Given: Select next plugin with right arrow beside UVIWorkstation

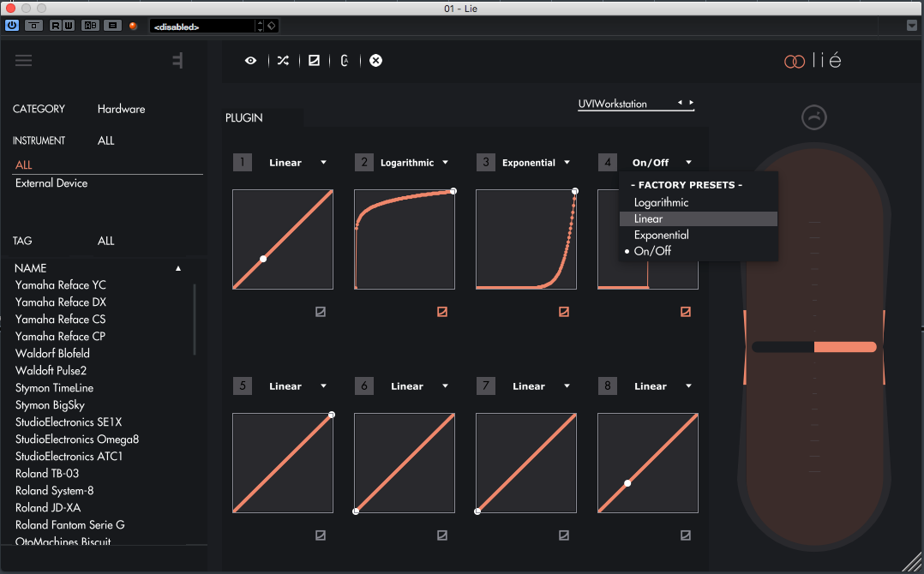Looking at the screenshot, I should pos(691,103).
